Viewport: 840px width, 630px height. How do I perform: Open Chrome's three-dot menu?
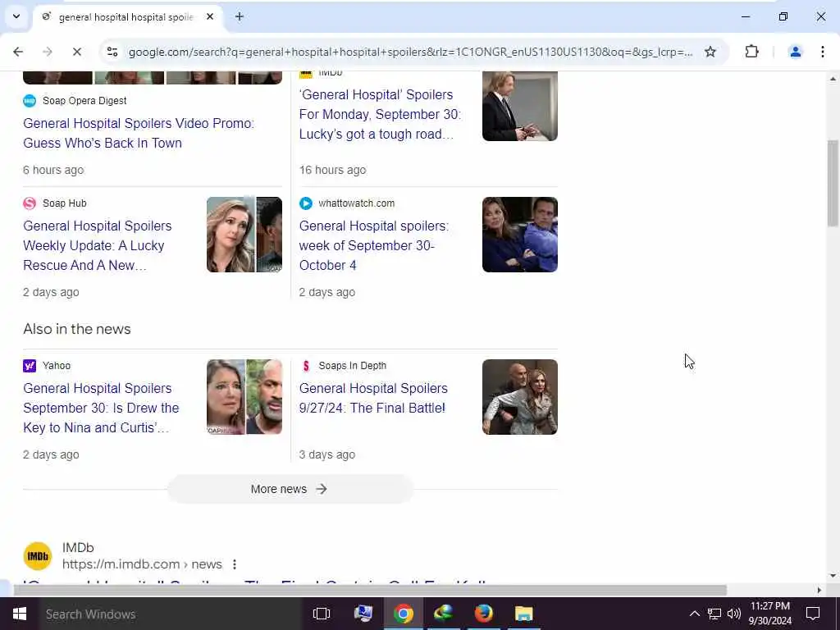pos(822,52)
